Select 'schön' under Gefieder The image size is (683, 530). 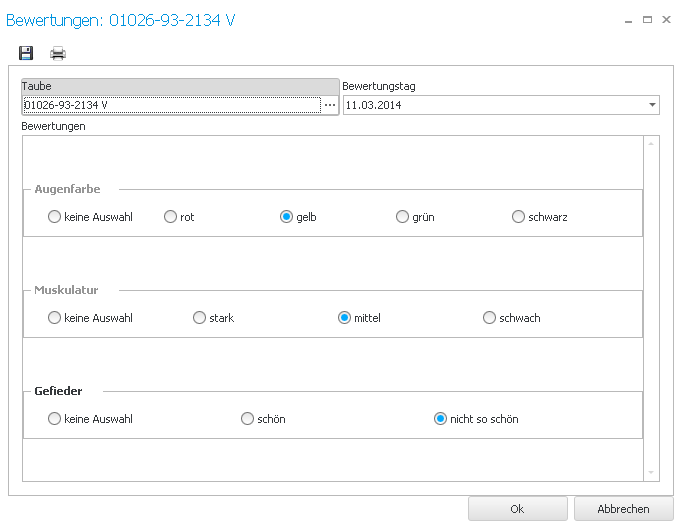pos(248,419)
